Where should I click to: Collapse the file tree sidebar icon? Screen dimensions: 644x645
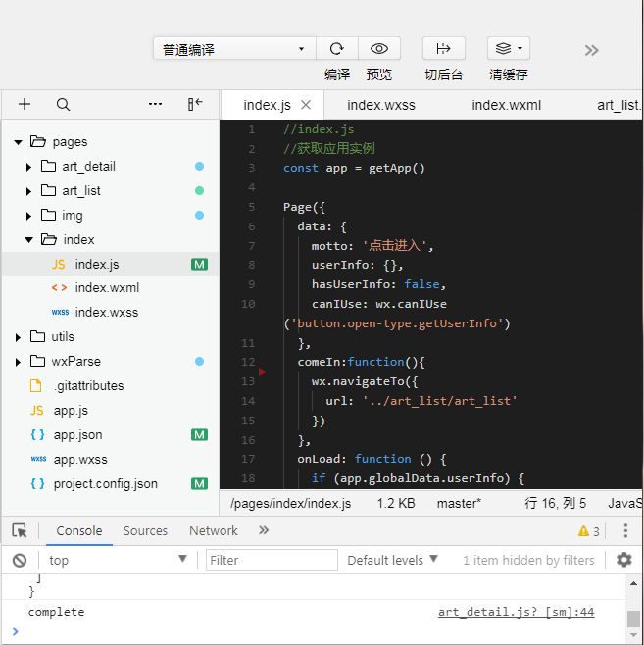coord(195,104)
